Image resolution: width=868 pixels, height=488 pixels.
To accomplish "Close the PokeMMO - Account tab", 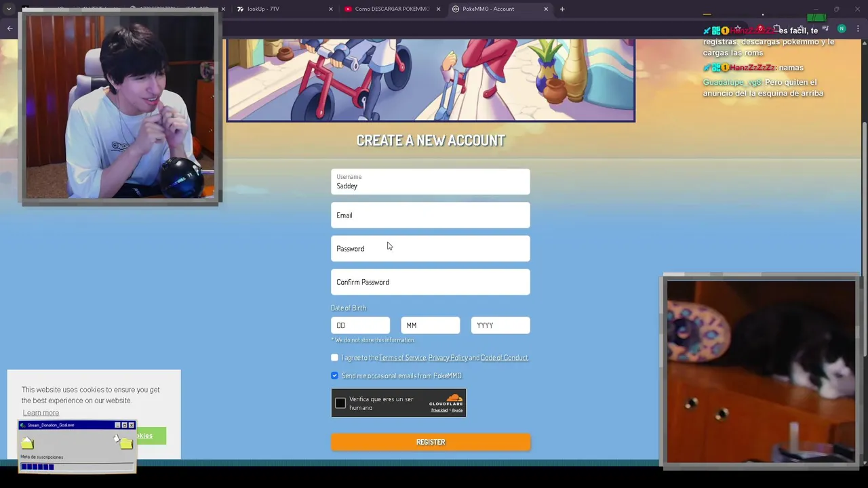I will tap(546, 9).
